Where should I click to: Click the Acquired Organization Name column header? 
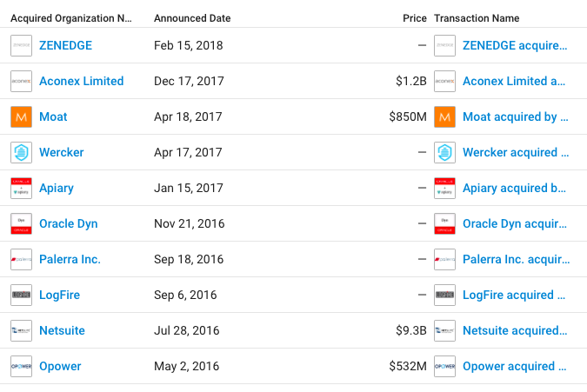71,17
